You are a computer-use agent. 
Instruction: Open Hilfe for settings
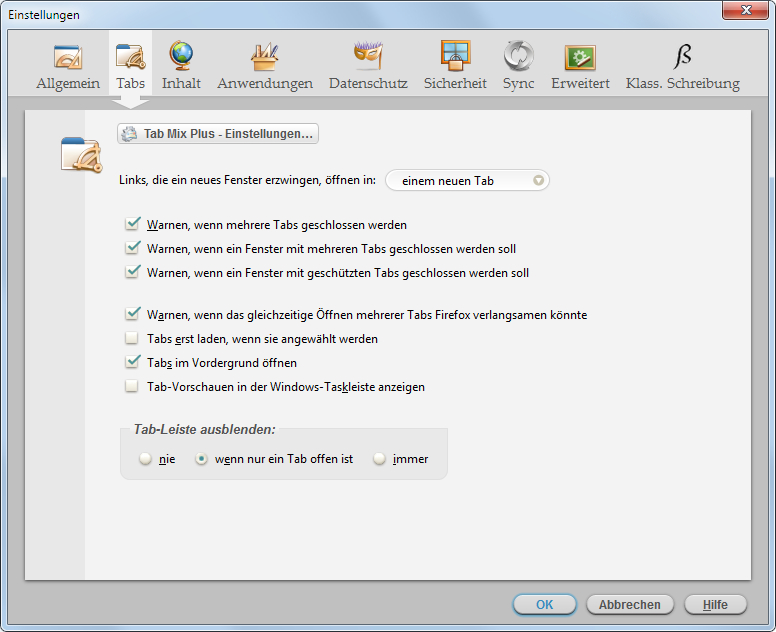[715, 605]
